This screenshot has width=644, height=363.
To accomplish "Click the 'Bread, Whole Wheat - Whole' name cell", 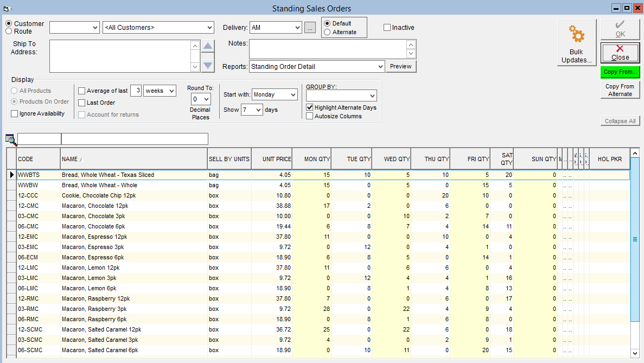I will click(134, 185).
